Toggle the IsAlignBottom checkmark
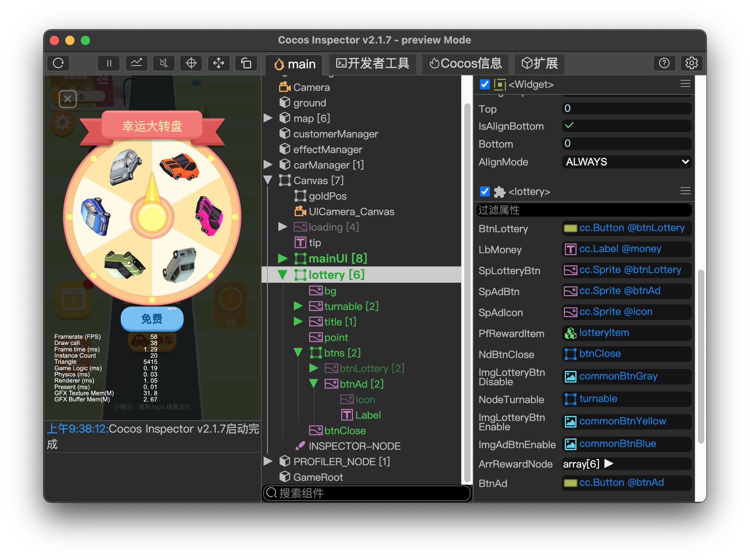Screen dimensions: 750x560 click(x=569, y=125)
